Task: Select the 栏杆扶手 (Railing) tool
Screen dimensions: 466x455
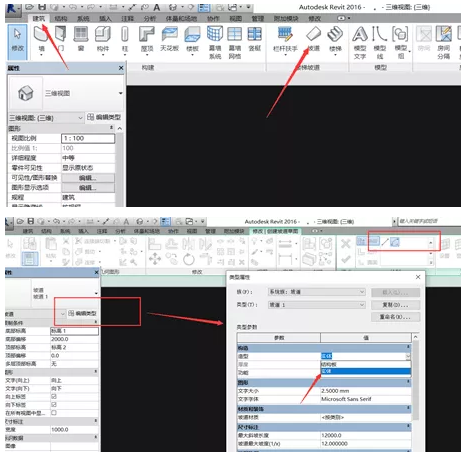Action: coord(285,40)
